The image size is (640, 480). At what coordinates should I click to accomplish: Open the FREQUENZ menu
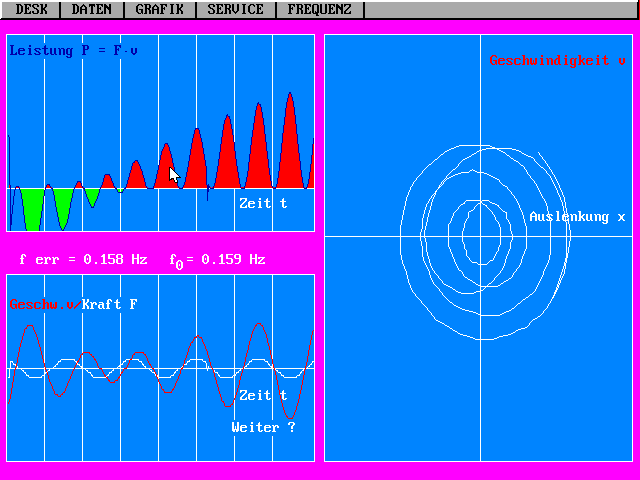coord(319,9)
